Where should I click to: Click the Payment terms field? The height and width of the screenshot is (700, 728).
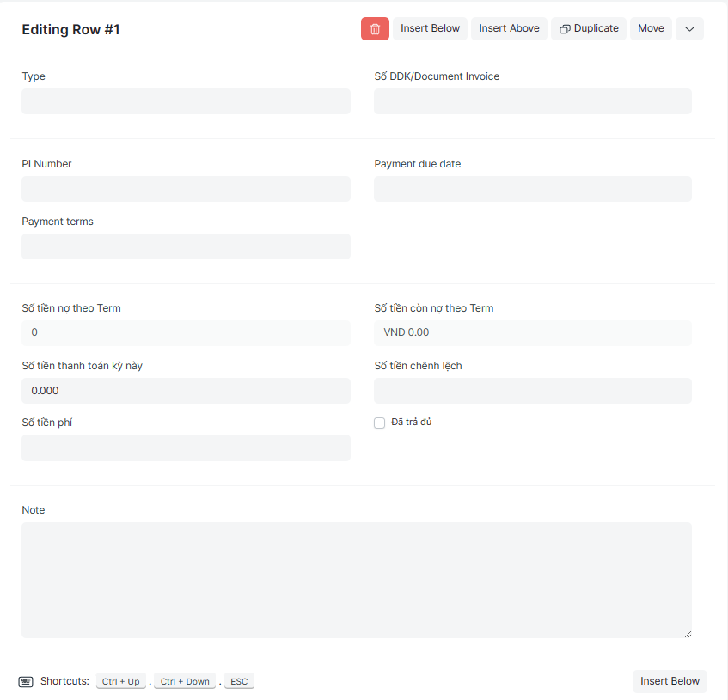186,247
